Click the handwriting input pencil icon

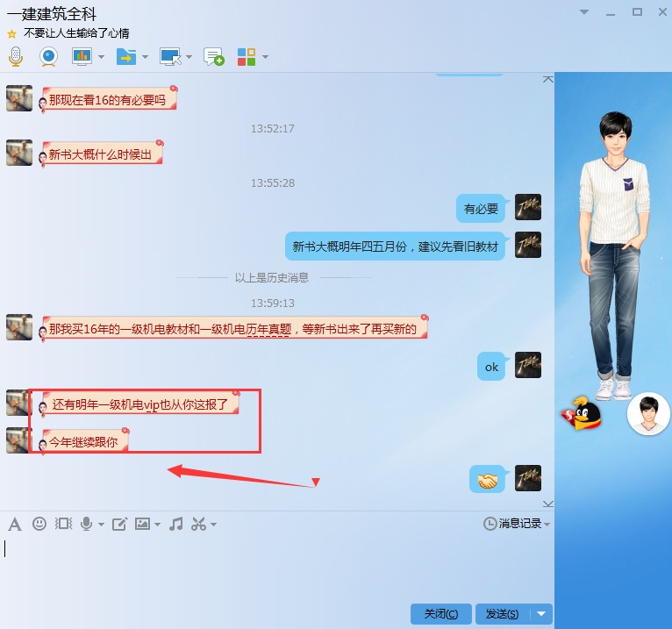point(119,524)
